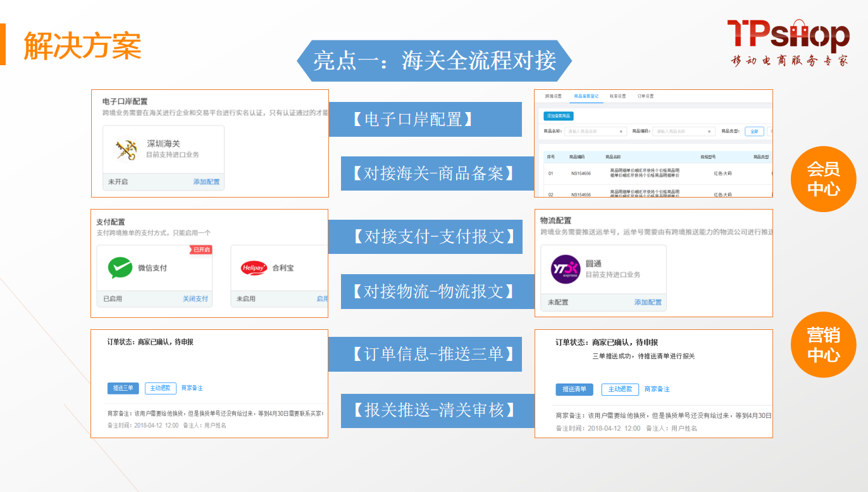
Task: Switch to the 税率设置 tab
Action: (617, 96)
